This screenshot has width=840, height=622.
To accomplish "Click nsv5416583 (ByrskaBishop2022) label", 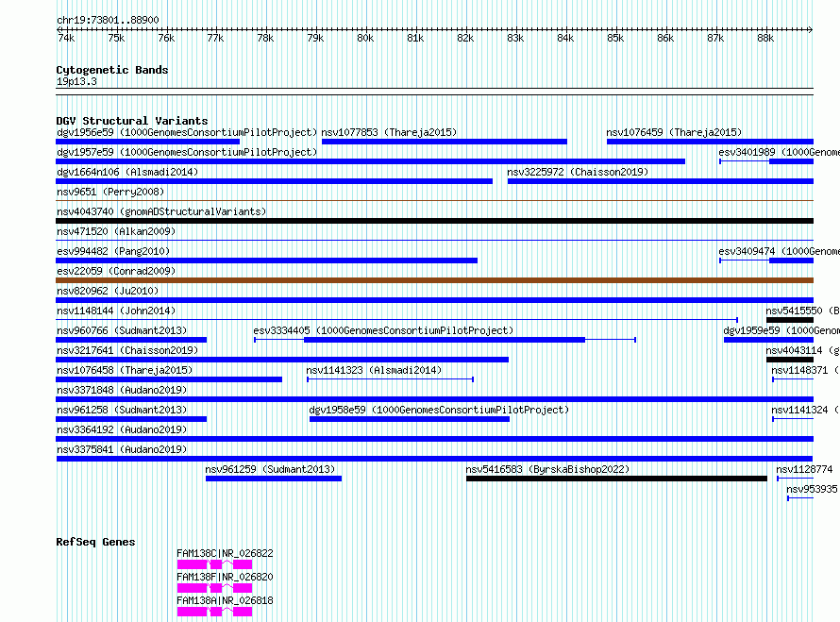I will coord(547,469).
